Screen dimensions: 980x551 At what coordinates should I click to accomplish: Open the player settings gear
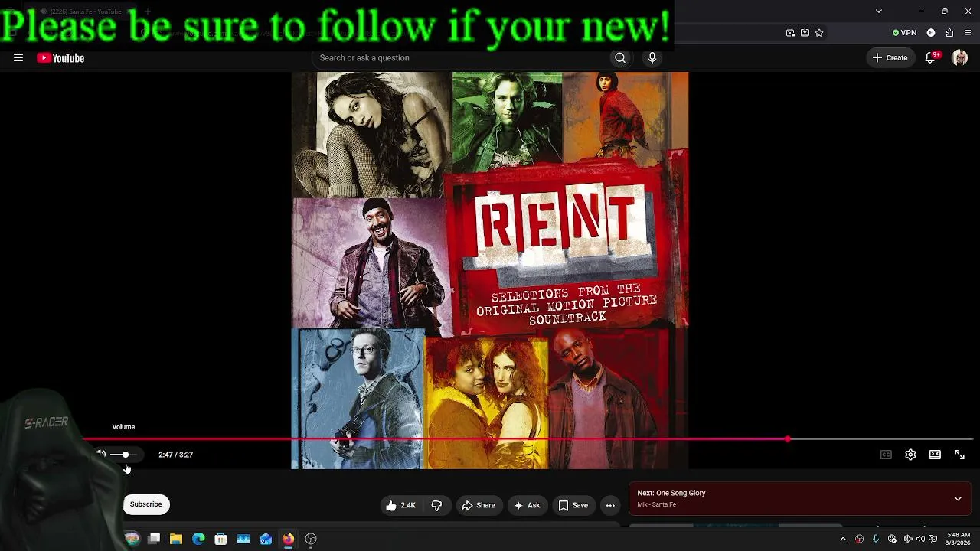[x=910, y=455]
